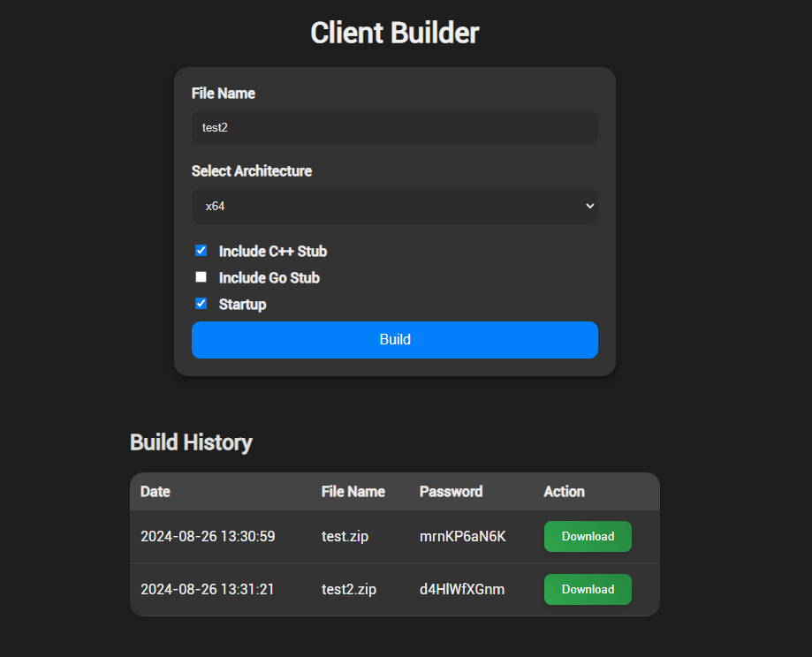Click the 13:31:21 build date entry
Viewport: 812px width, 657px height.
click(208, 590)
